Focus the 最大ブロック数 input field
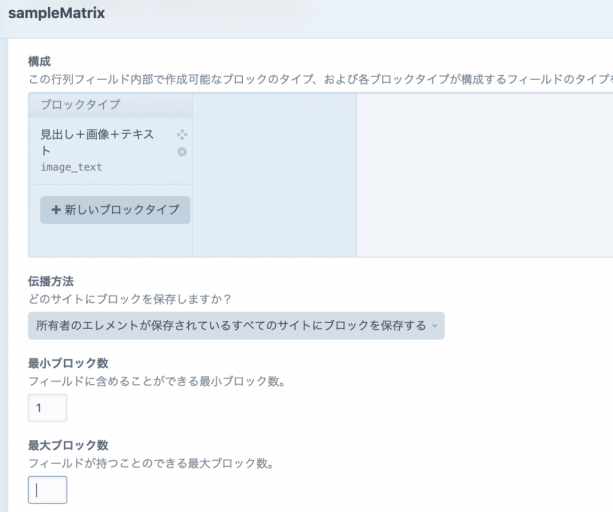The width and height of the screenshot is (613, 512). [47, 490]
